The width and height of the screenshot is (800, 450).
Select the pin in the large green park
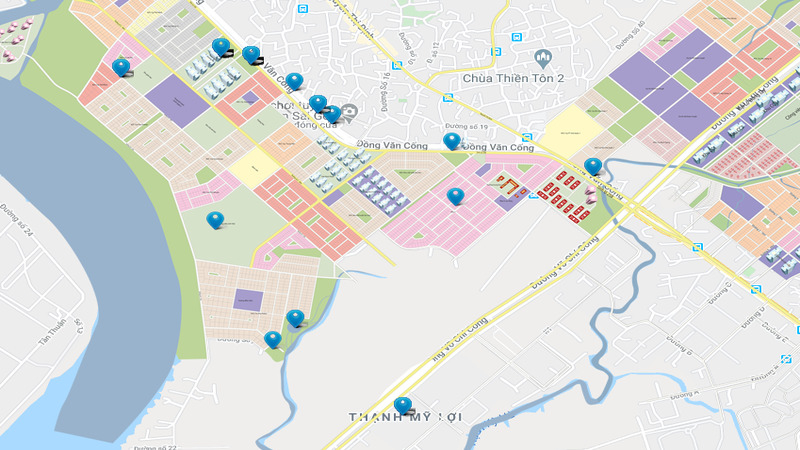pos(215,220)
